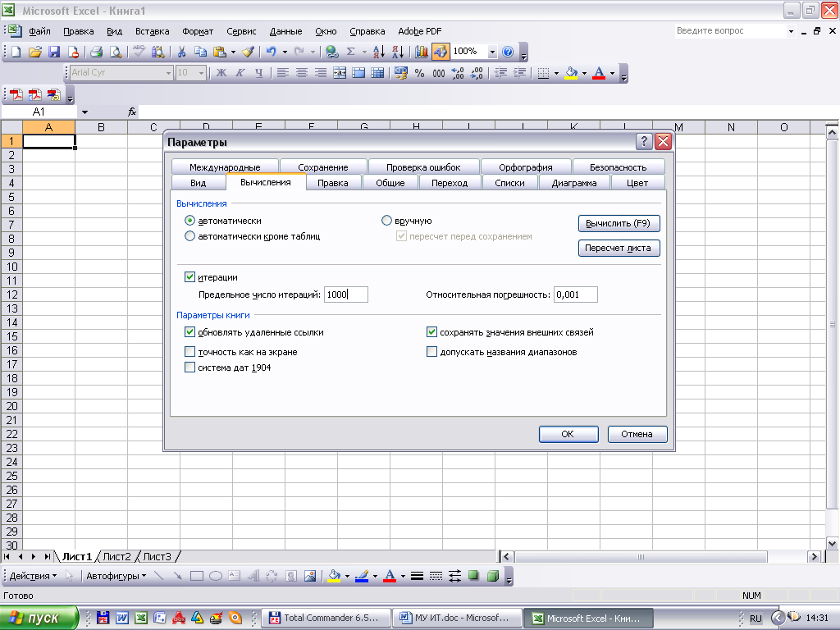The height and width of the screenshot is (630, 840).
Task: Click the Chart Wizard icon
Action: pyautogui.click(x=422, y=52)
